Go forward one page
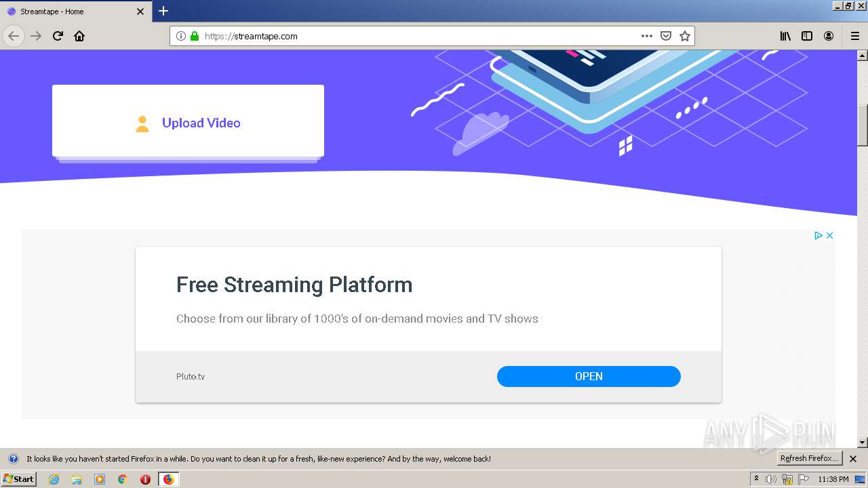The height and width of the screenshot is (488, 868). pyautogui.click(x=36, y=36)
